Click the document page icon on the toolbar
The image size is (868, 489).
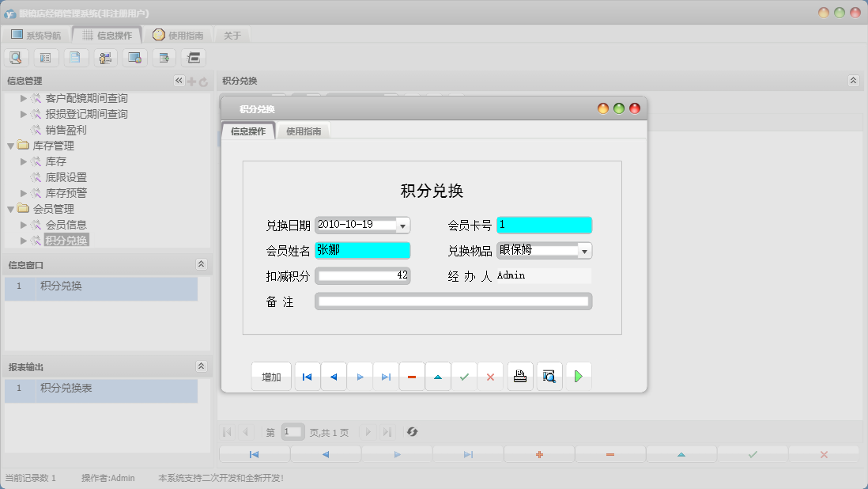point(75,57)
